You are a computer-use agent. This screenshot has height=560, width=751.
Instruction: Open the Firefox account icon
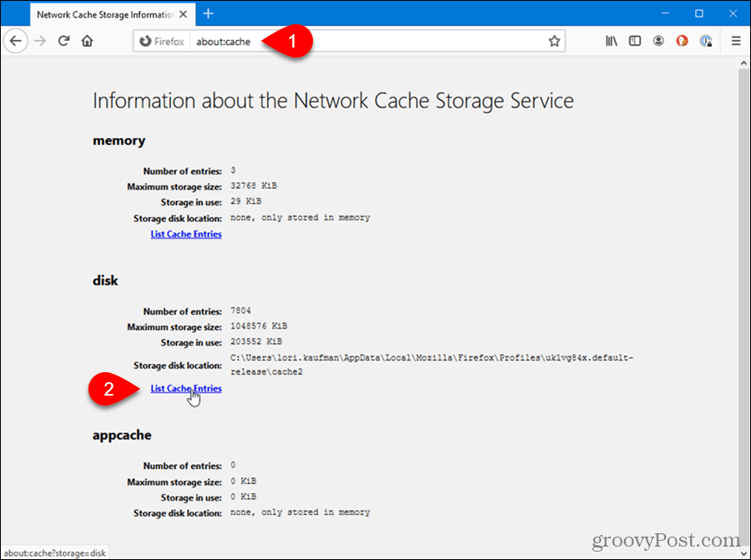click(x=658, y=41)
